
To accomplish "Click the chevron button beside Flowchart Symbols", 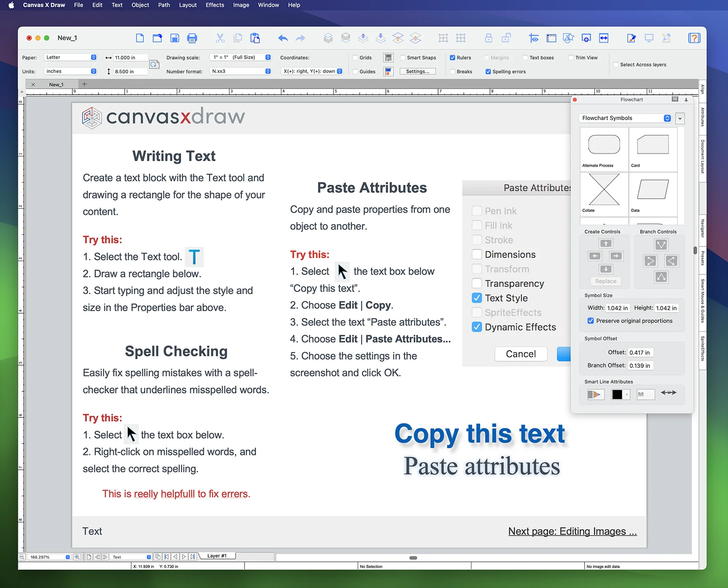I will (680, 118).
